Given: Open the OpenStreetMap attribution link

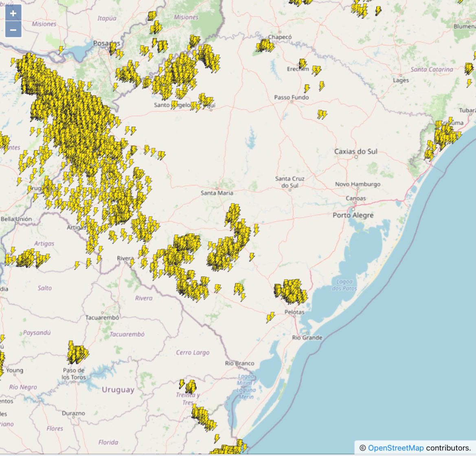Looking at the screenshot, I should (395, 448).
